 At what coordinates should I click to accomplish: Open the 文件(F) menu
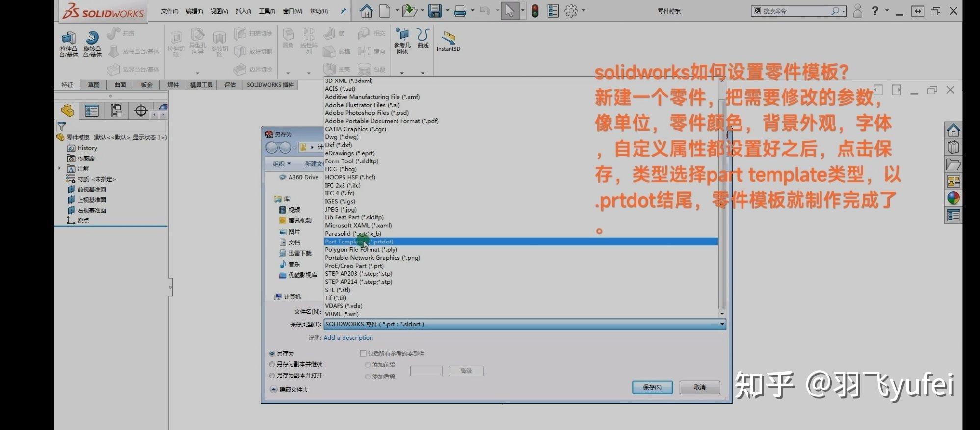tap(170, 11)
